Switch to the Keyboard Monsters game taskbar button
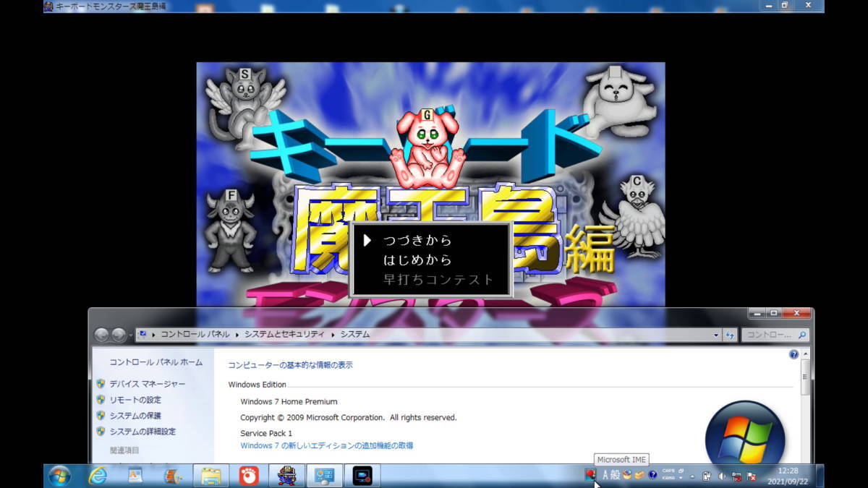This screenshot has width=868, height=488. 286,476
